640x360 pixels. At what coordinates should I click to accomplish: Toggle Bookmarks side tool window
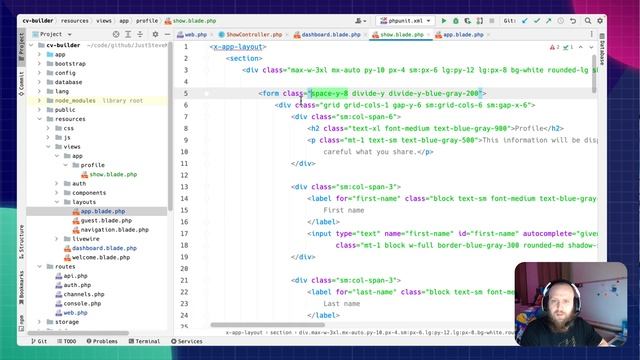pos(22,287)
